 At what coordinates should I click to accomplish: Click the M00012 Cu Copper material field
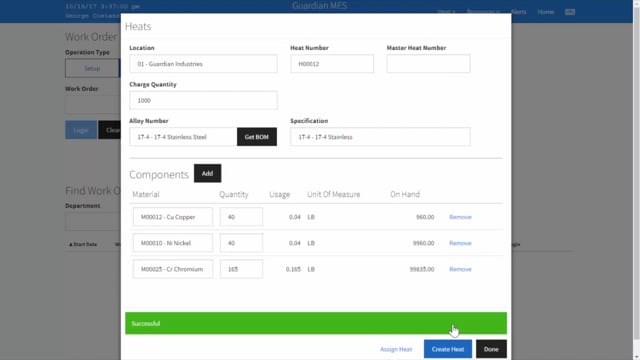[x=173, y=217]
